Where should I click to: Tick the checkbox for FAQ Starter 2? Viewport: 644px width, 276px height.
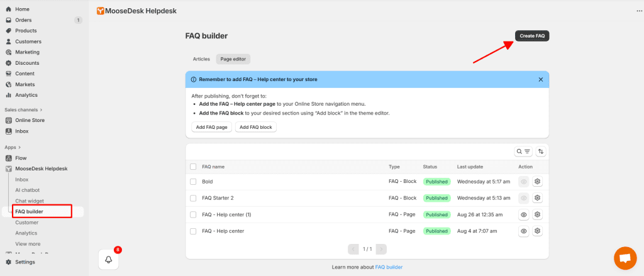tap(193, 198)
